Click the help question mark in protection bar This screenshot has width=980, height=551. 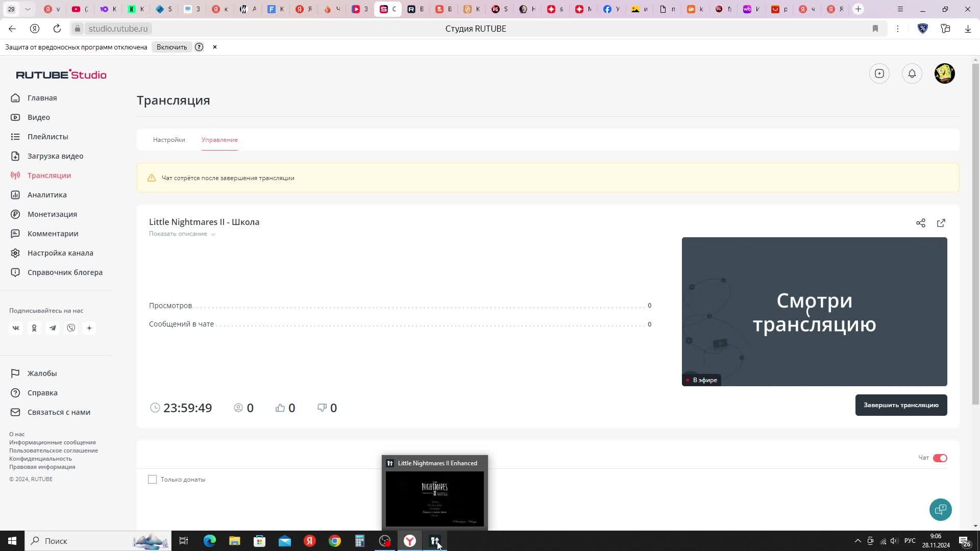tap(199, 47)
